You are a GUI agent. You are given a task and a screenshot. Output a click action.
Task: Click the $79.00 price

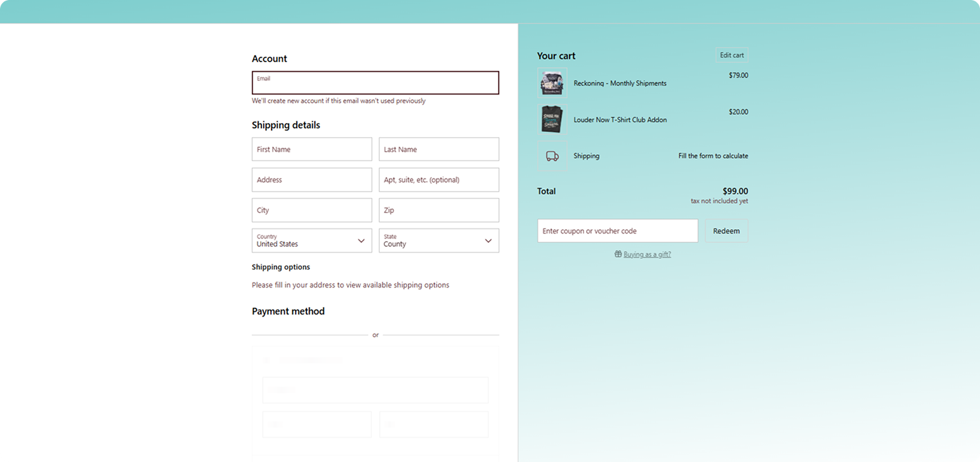click(738, 75)
